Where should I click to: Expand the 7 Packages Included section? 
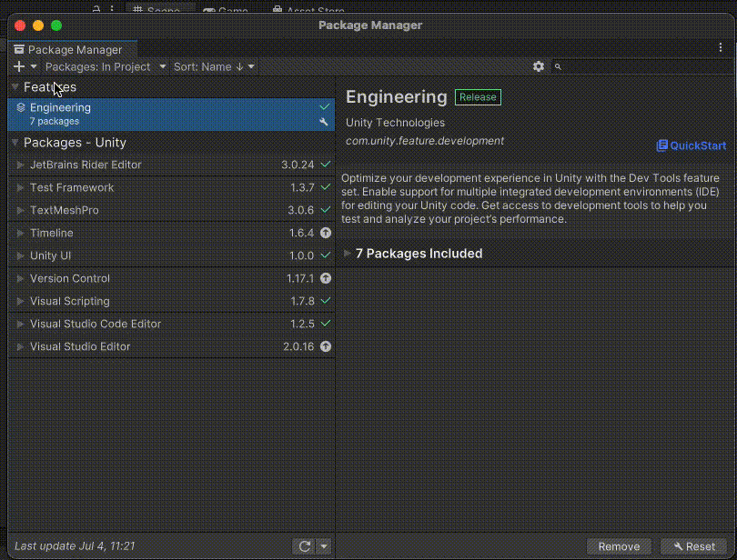[x=346, y=253]
